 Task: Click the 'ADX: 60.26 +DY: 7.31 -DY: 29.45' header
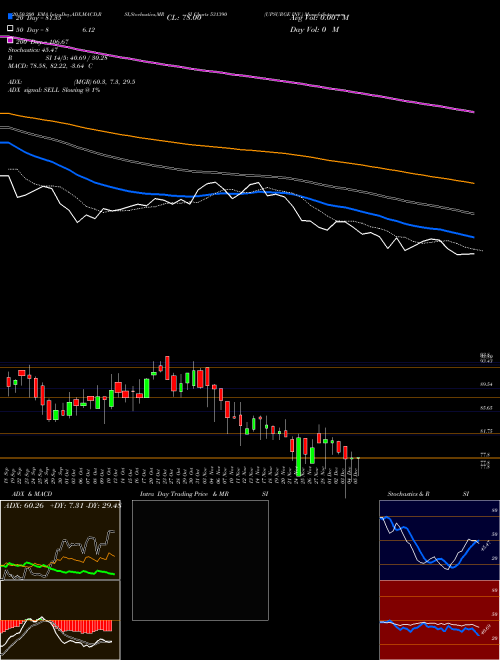coord(62,506)
